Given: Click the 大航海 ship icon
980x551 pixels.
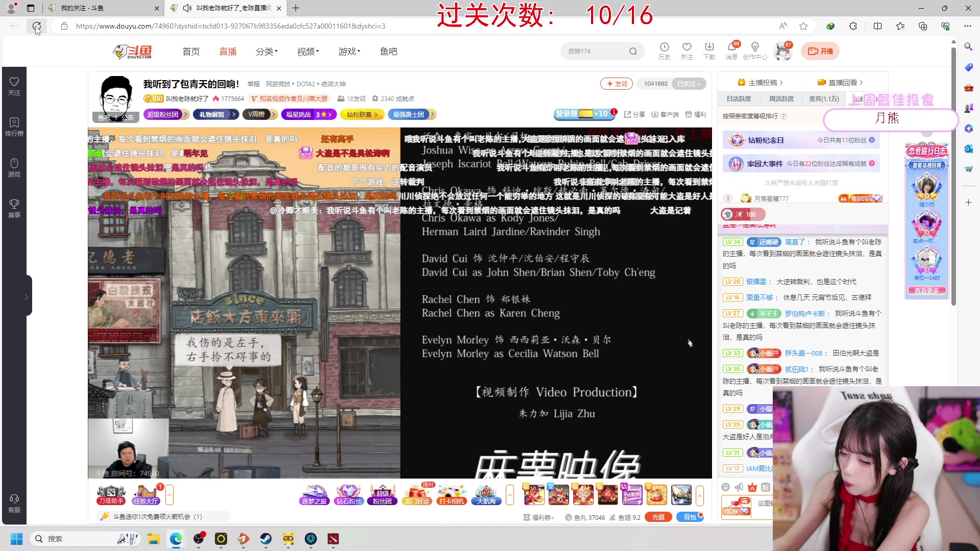Looking at the screenshot, I should (486, 494).
